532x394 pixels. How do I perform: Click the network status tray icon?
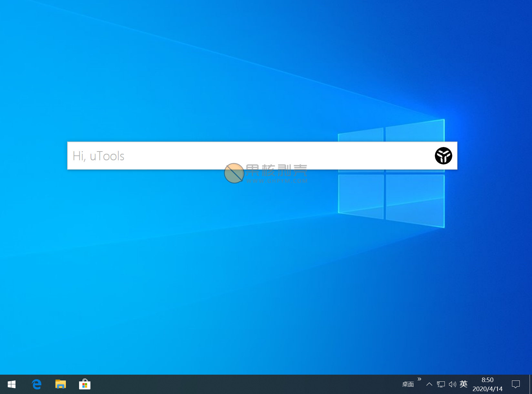click(441, 384)
